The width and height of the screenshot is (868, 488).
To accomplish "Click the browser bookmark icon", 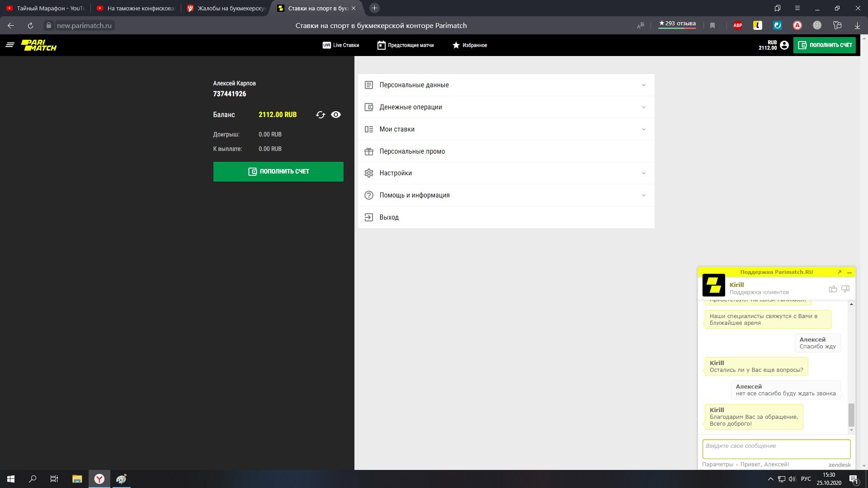I will pyautogui.click(x=712, y=26).
